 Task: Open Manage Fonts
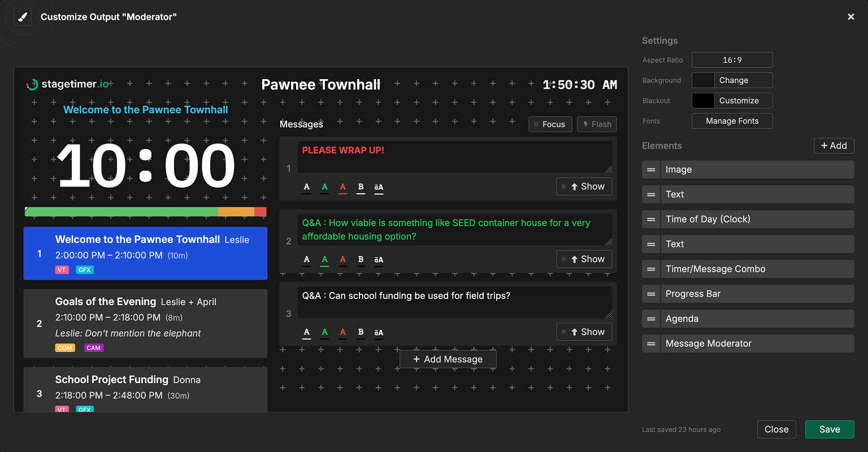732,120
